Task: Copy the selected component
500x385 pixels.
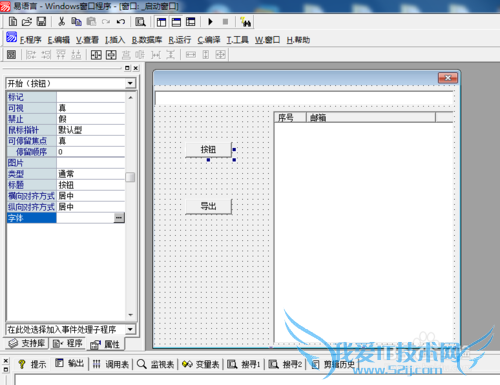Action: tap(76, 22)
